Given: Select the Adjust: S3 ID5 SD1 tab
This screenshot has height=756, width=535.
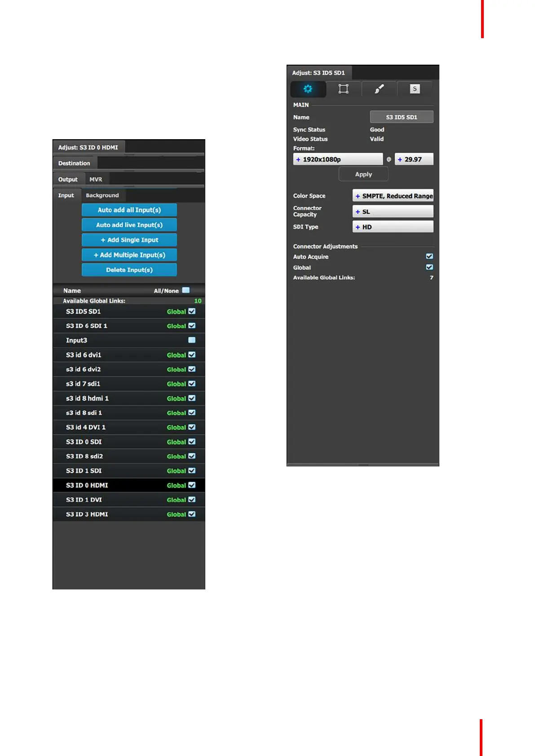Looking at the screenshot, I should click(x=318, y=73).
